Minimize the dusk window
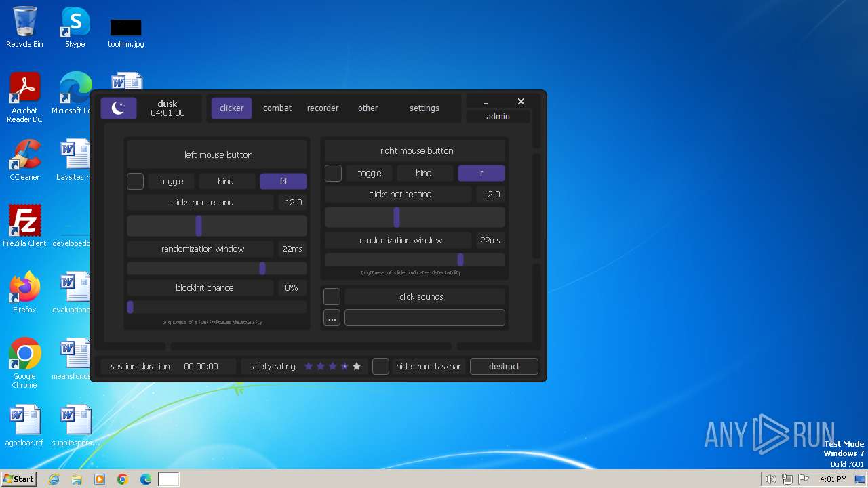Image resolution: width=868 pixels, height=488 pixels. tap(486, 102)
